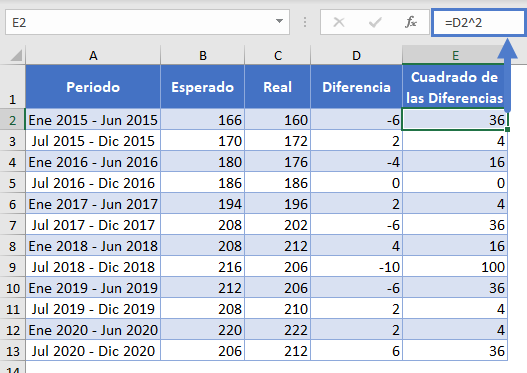Viewport: 527px width, 373px height.
Task: Select row 10 header
Action: point(12,288)
